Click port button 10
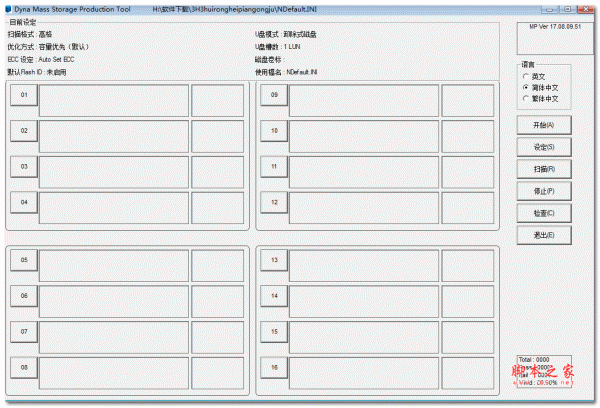 point(274,131)
